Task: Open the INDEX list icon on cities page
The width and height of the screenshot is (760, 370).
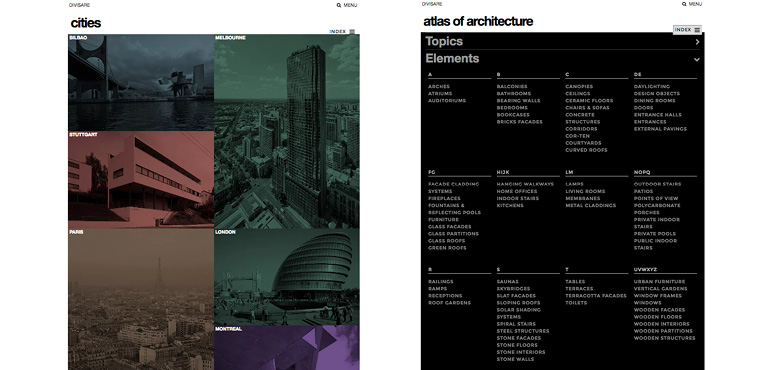Action: 352,32
